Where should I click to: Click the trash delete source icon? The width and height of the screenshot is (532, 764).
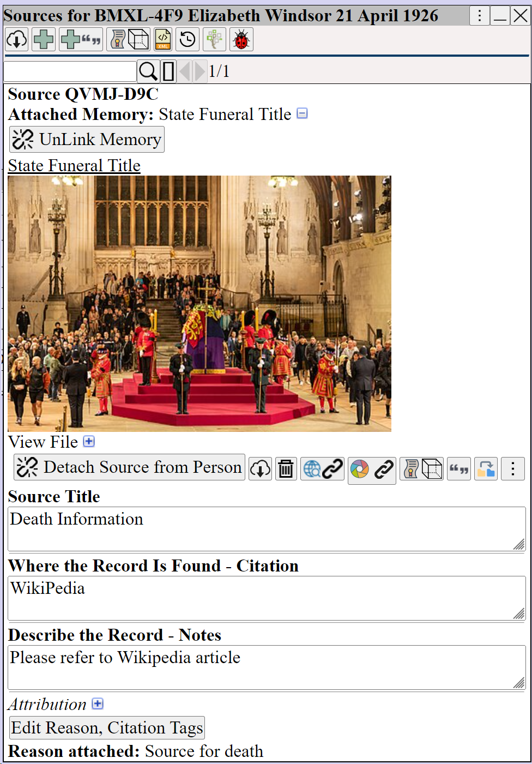286,469
